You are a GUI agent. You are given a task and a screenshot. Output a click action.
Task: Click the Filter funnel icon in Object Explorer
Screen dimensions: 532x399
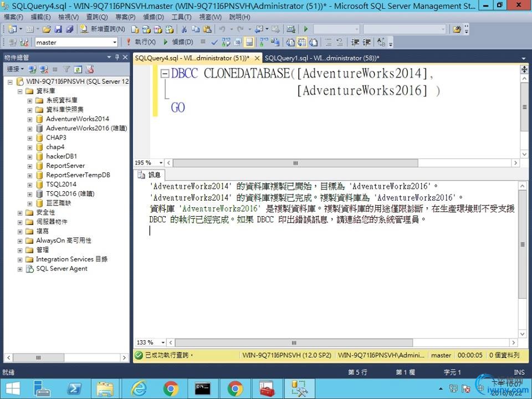point(66,70)
